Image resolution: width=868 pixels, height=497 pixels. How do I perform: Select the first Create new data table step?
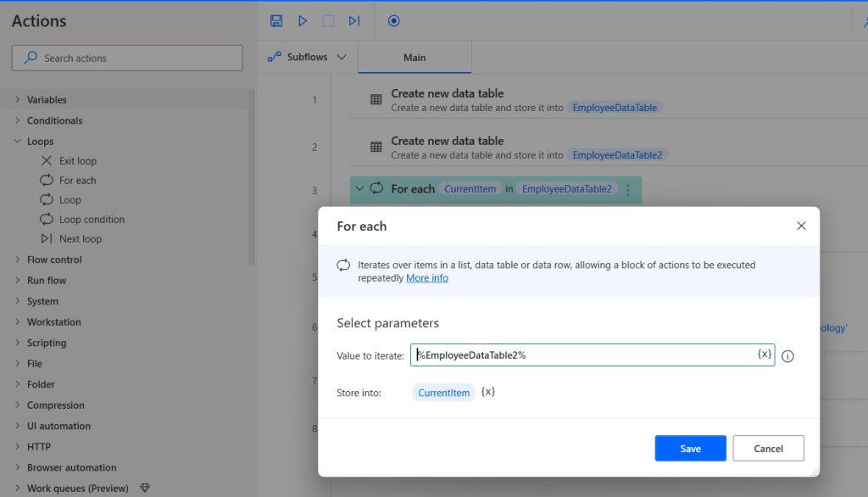pos(609,100)
